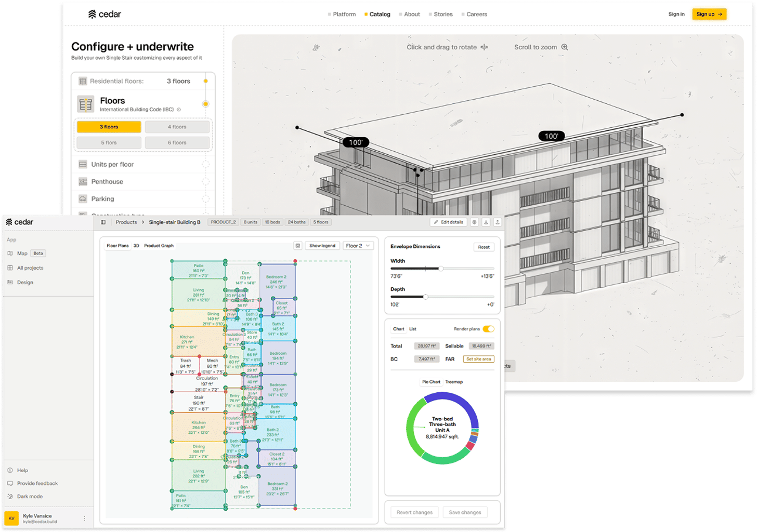
Task: Expand the Penthouse section
Action: [x=107, y=181]
